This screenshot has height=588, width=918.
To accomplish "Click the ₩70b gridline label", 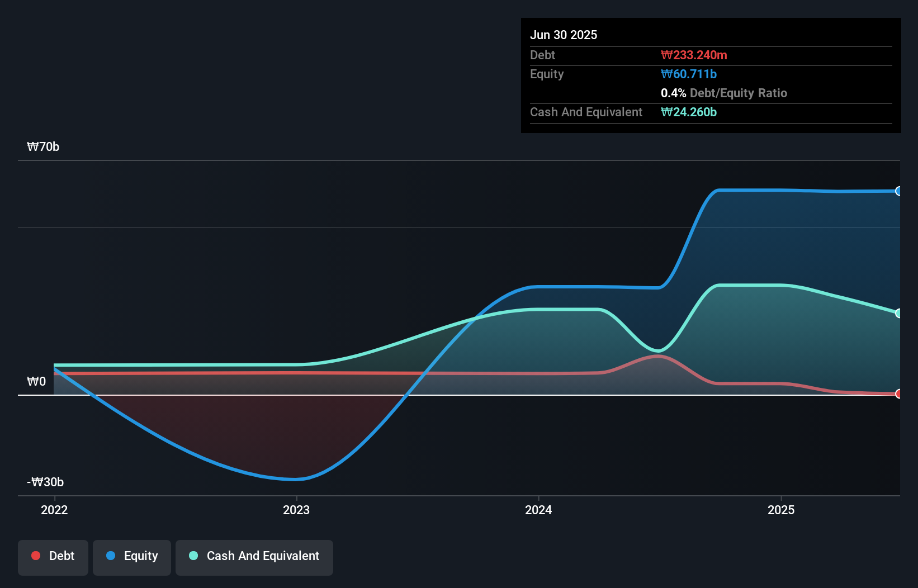I will click(43, 146).
